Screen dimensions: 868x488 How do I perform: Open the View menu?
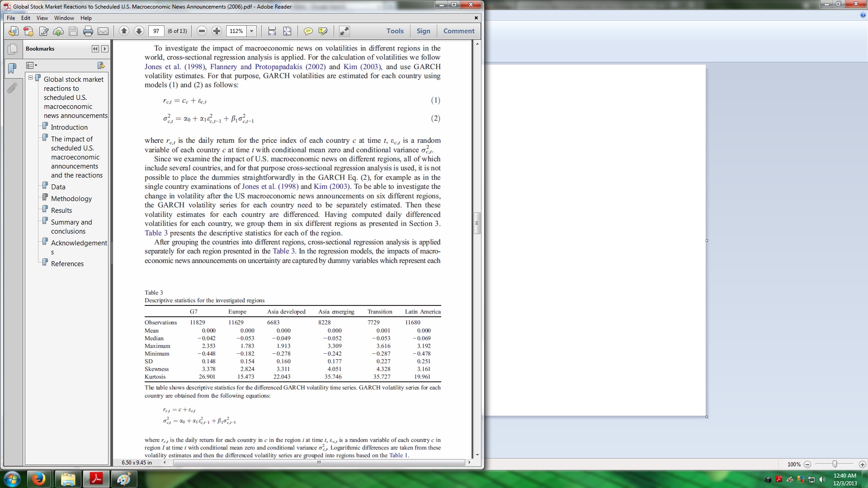42,18
